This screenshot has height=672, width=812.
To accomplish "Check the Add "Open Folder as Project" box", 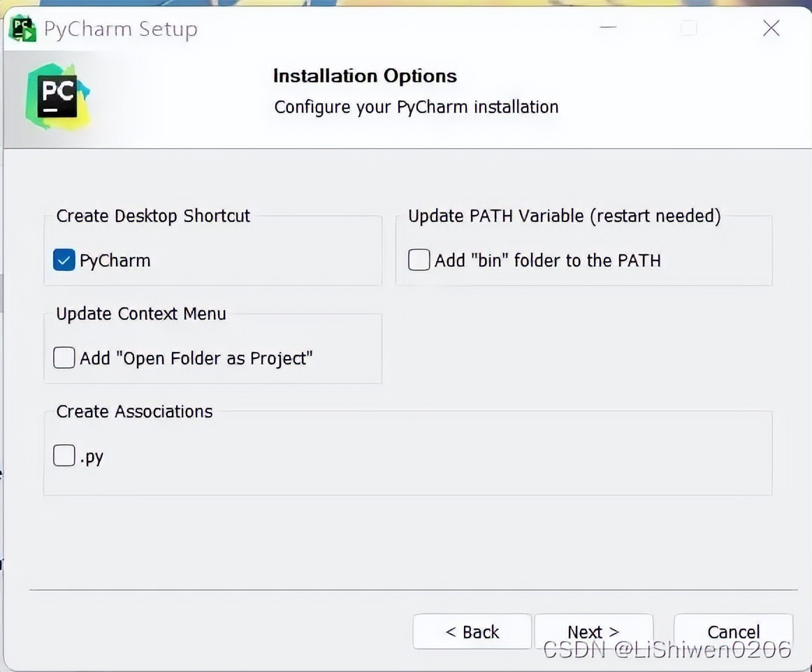I will [x=64, y=358].
